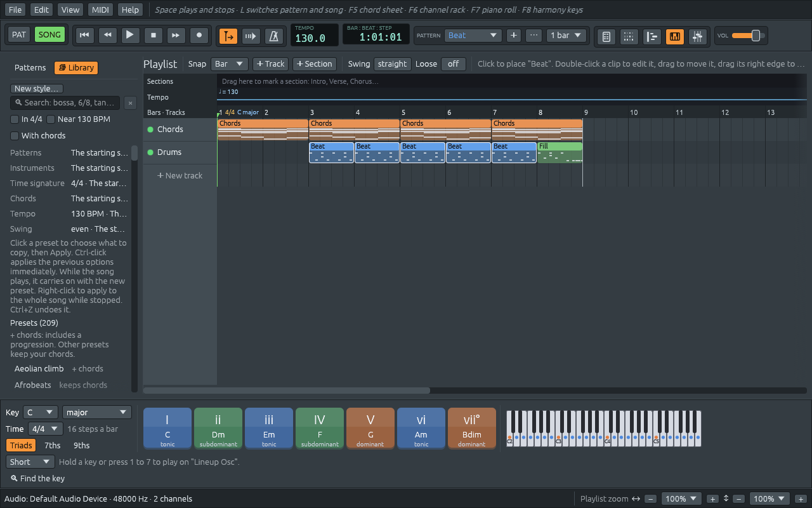Open the major scale dropdown
This screenshot has height=508, width=812.
pyautogui.click(x=97, y=413)
